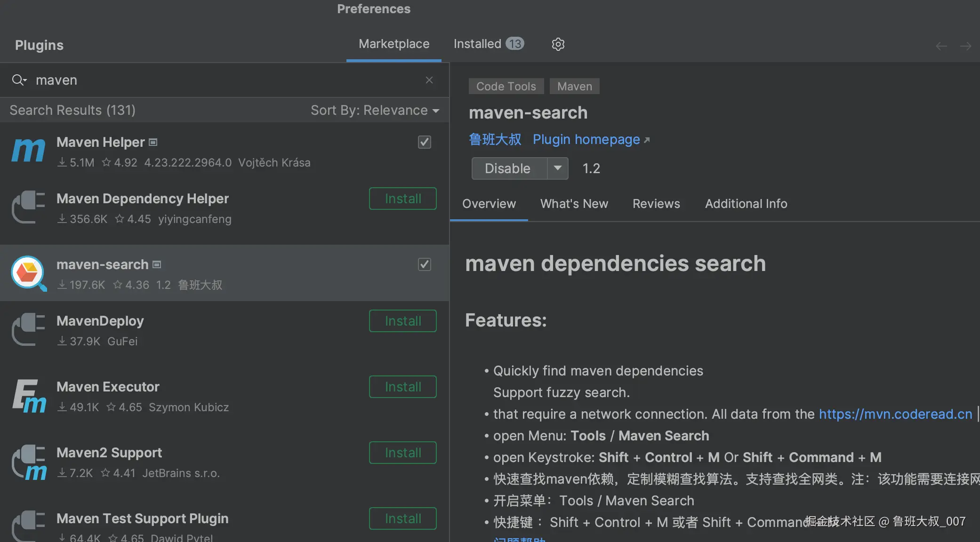Click the Maven Executor plugin icon
Screen dimensions: 980x542
28,395
